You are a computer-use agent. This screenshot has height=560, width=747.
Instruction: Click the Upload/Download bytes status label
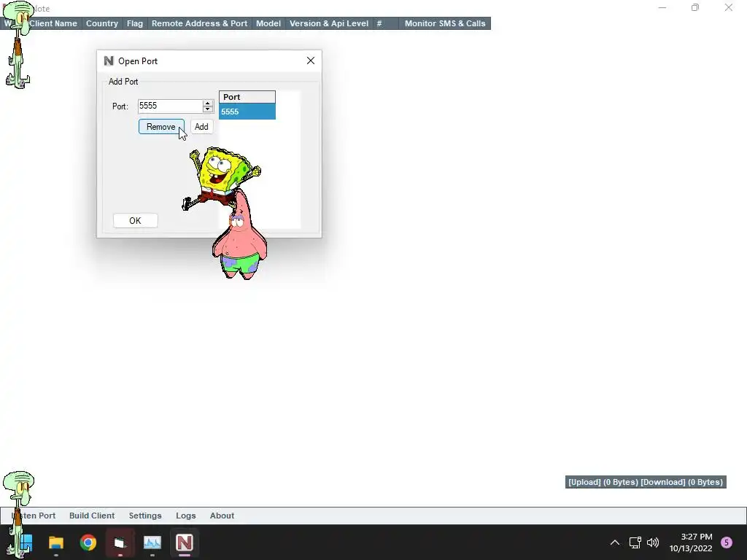(x=646, y=482)
